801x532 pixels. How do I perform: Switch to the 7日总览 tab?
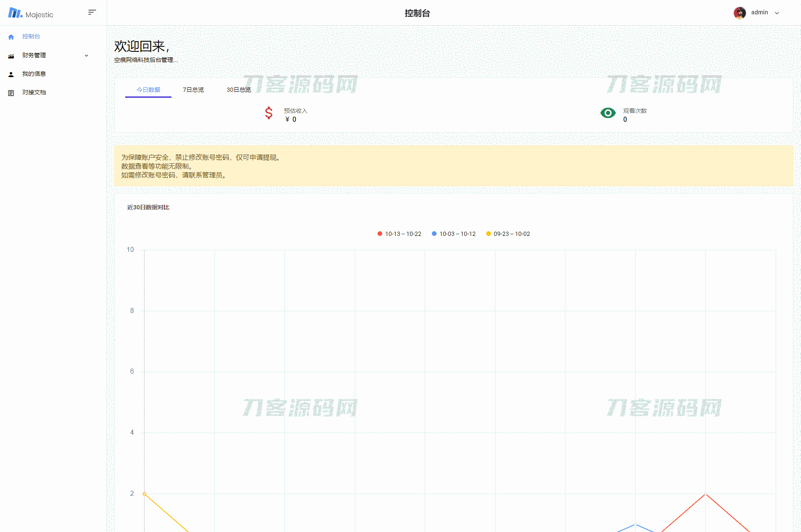(193, 90)
